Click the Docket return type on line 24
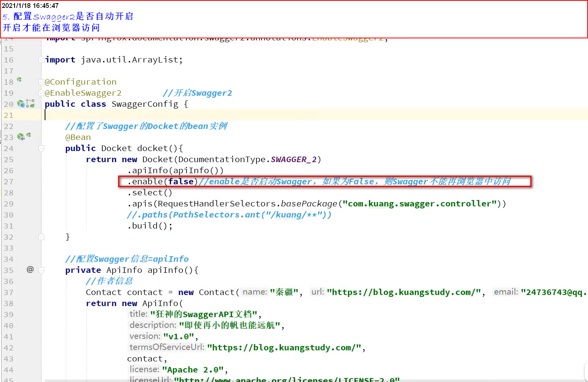The height and width of the screenshot is (382, 588). tap(116, 148)
